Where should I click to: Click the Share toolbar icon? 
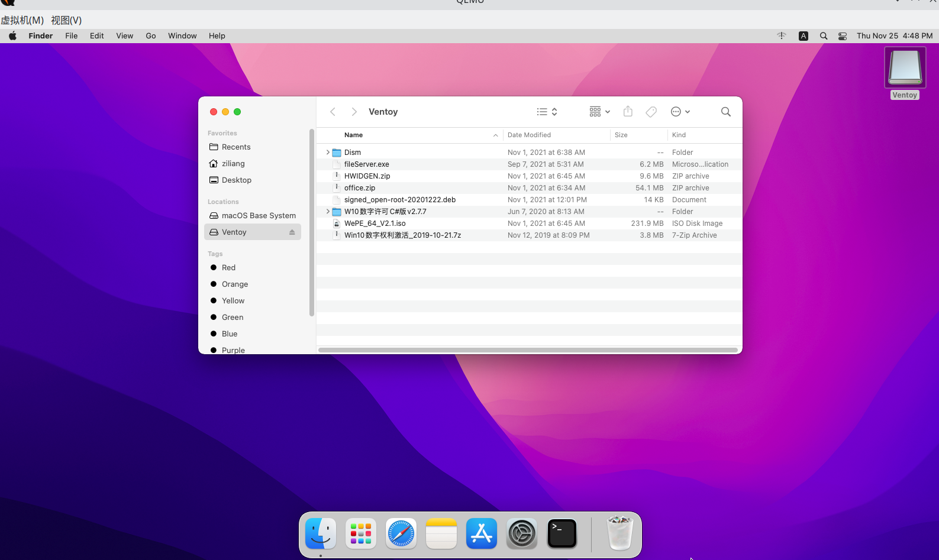[628, 111]
